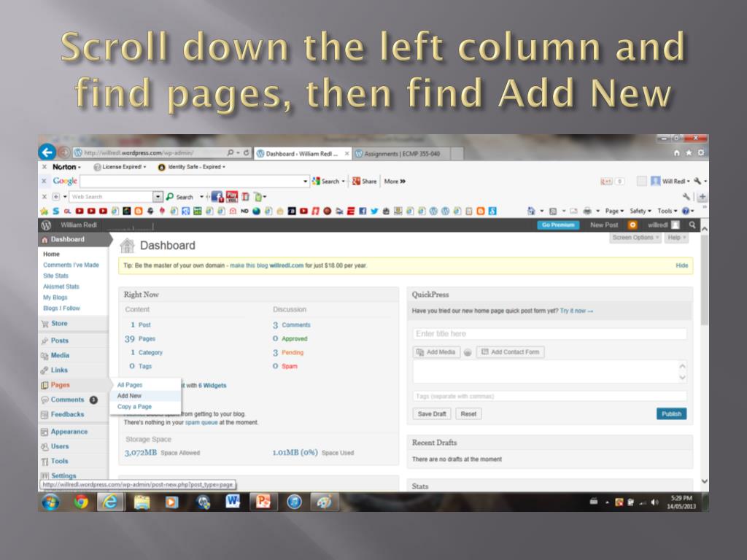Choose Copy a Page in flyout
The height and width of the screenshot is (560, 747).
click(134, 407)
